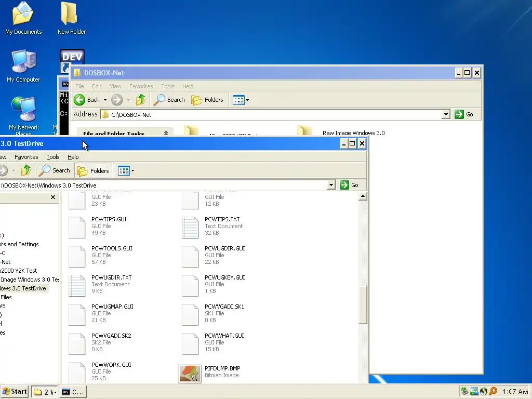Viewport: 532px width, 399px height.
Task: Click the taskbar clock showing 1:07 AM
Action: (515, 392)
